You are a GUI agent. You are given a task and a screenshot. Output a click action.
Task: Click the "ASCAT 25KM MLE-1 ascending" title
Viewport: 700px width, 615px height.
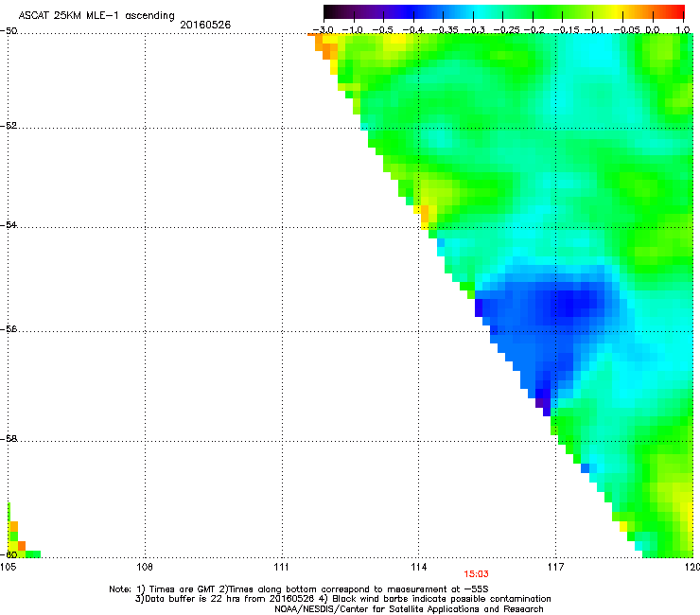(x=96, y=15)
